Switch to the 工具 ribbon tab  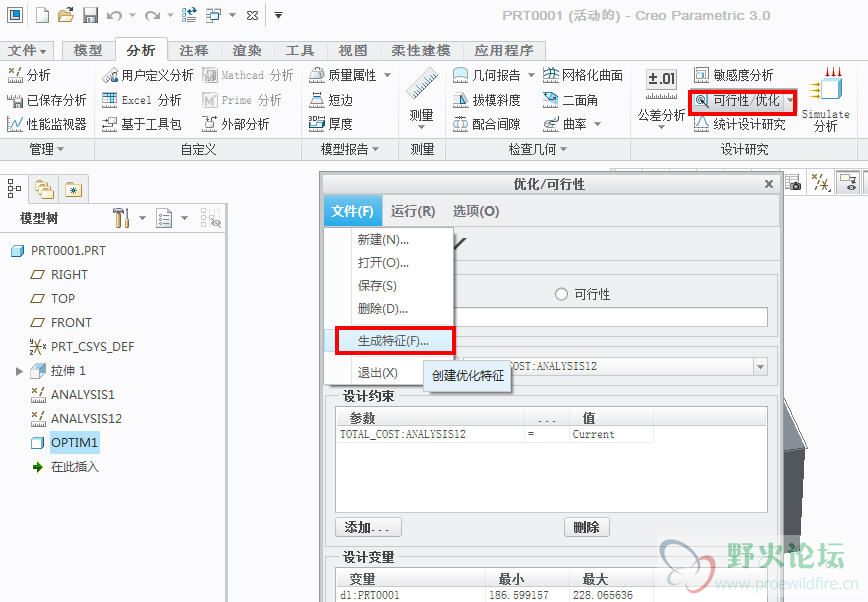tap(300, 50)
